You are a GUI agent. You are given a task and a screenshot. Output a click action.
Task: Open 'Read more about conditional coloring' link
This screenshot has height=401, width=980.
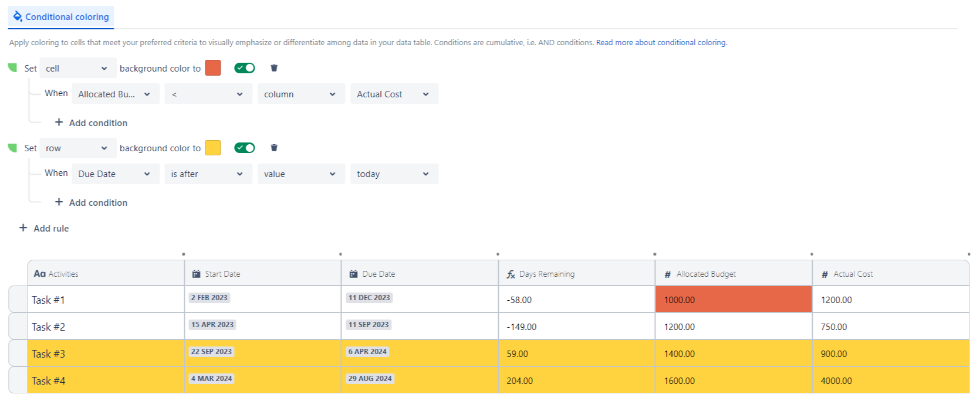tap(661, 43)
